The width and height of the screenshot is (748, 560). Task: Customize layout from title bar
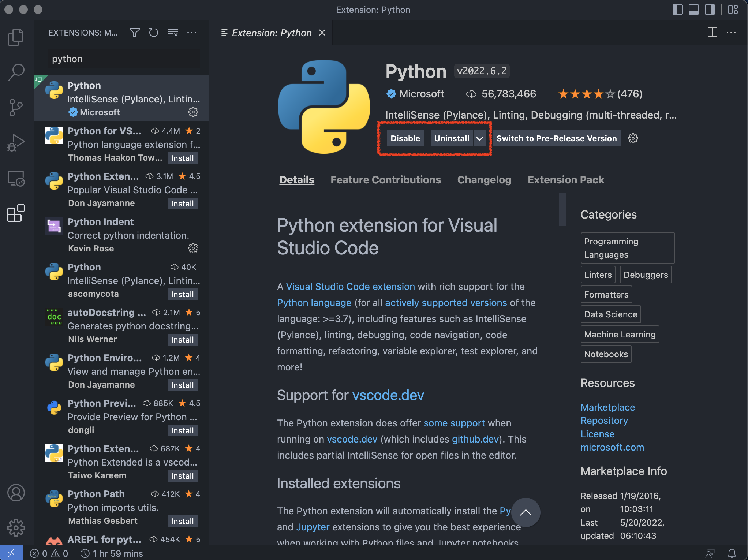(x=733, y=10)
